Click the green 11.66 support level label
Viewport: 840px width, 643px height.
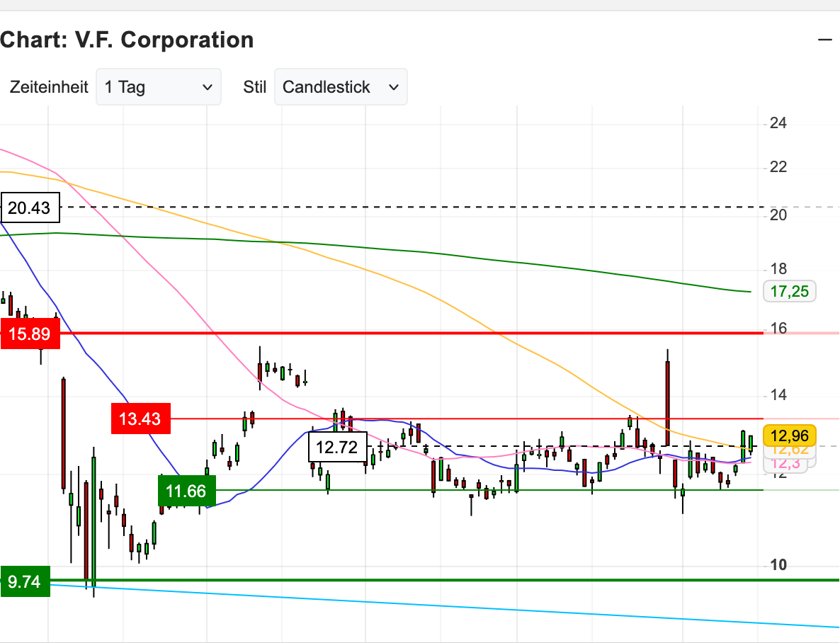(x=187, y=491)
